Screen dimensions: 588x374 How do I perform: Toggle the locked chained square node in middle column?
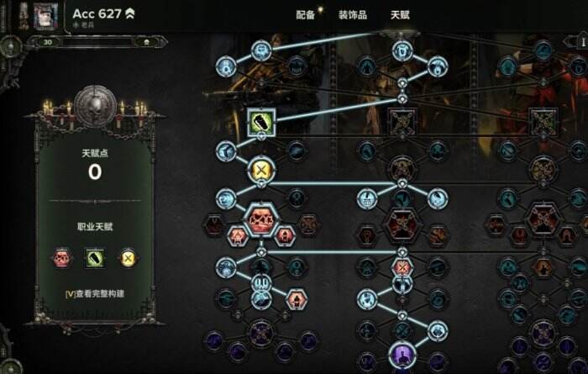pos(402,123)
